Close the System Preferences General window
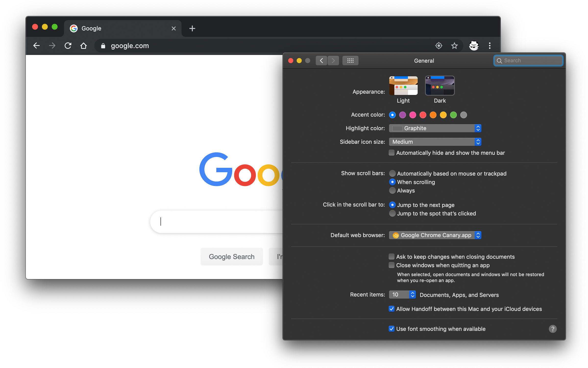Image resolution: width=588 pixels, height=368 pixels. (x=291, y=61)
